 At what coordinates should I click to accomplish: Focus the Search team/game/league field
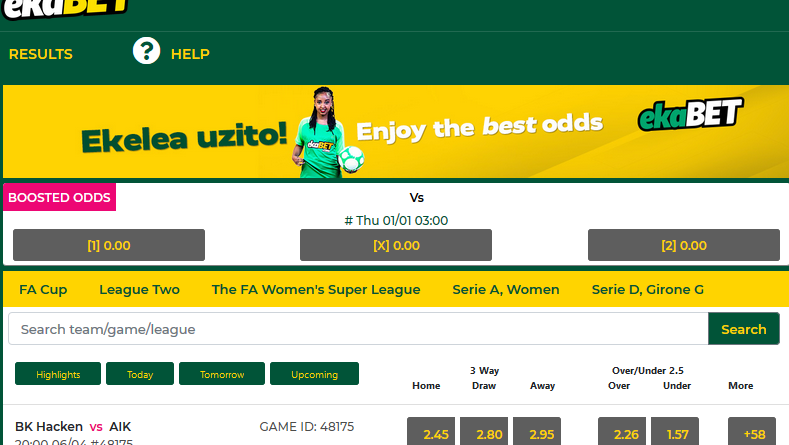[x=358, y=329]
